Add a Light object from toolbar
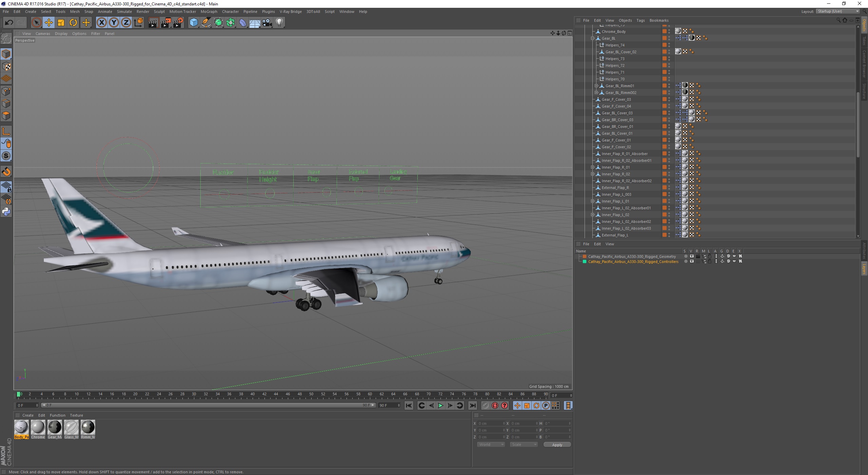This screenshot has height=475, width=868. [x=279, y=23]
